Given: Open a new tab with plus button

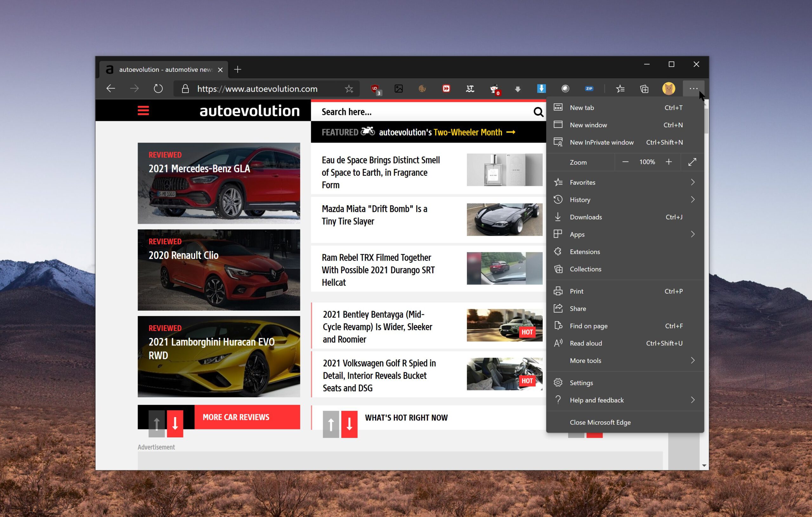Looking at the screenshot, I should coord(237,70).
